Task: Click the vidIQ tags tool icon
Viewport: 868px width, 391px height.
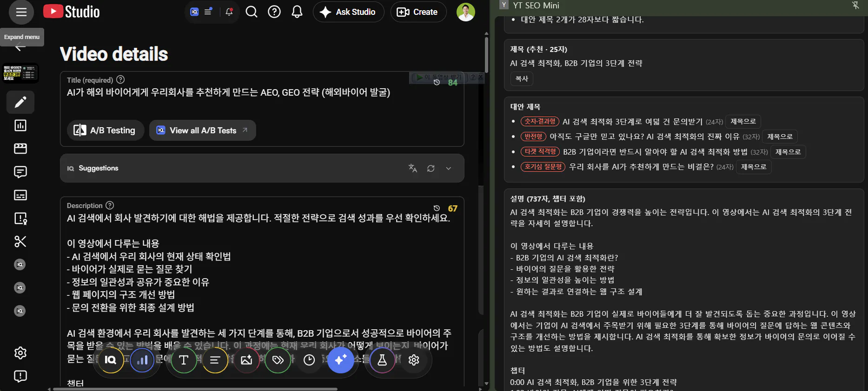Action: (x=278, y=360)
